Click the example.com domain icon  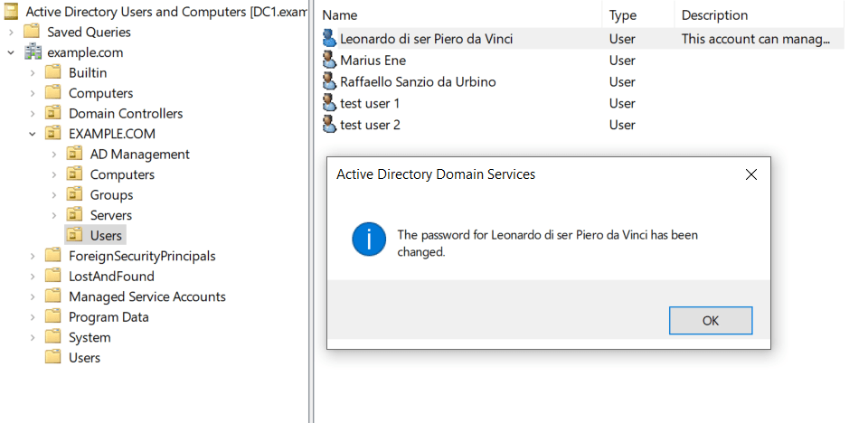[x=33, y=52]
